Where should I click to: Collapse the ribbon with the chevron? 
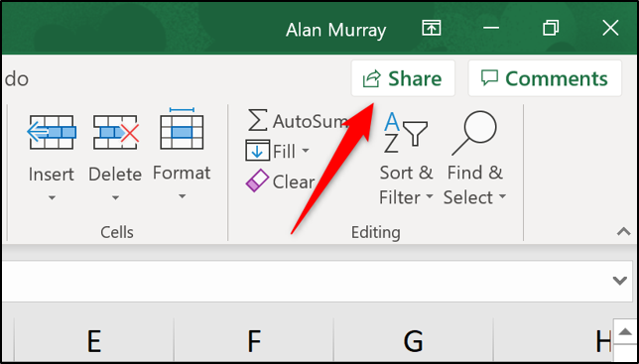[623, 232]
